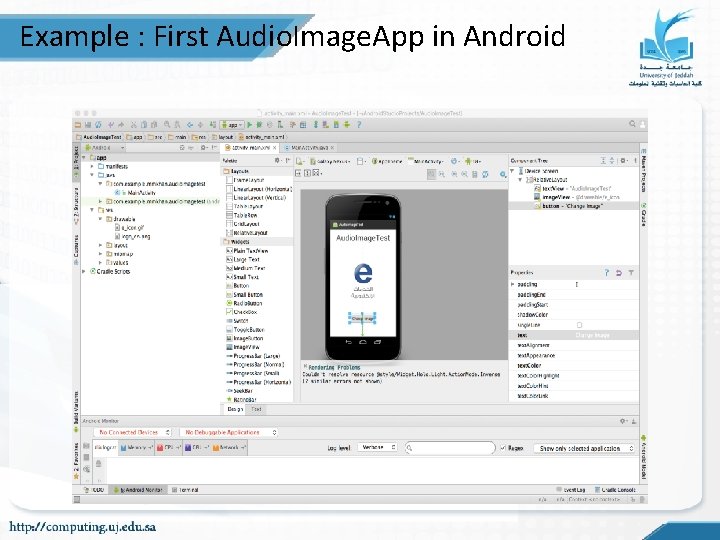Viewport: 720px width, 540px height.
Task: Open the No Connected Devices dropdown
Action: tap(132, 433)
